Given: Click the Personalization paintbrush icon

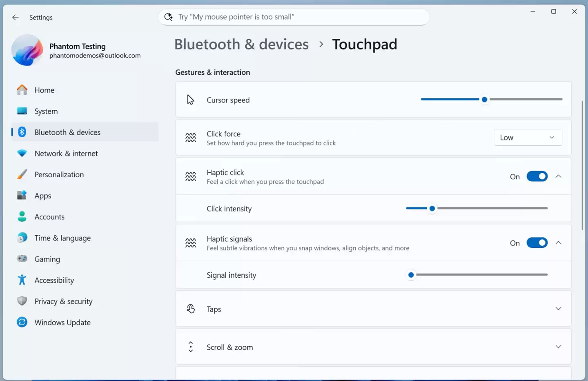Looking at the screenshot, I should pos(22,174).
